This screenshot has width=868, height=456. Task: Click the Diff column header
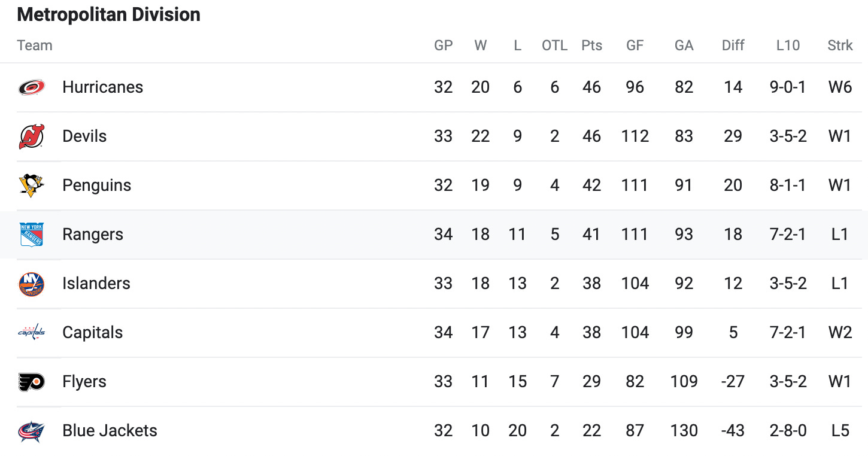point(733,45)
